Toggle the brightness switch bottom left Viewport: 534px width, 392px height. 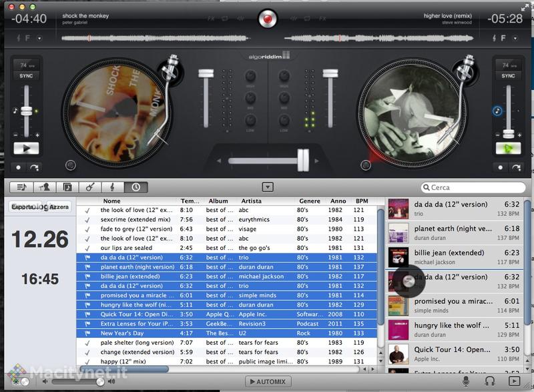coord(20,381)
